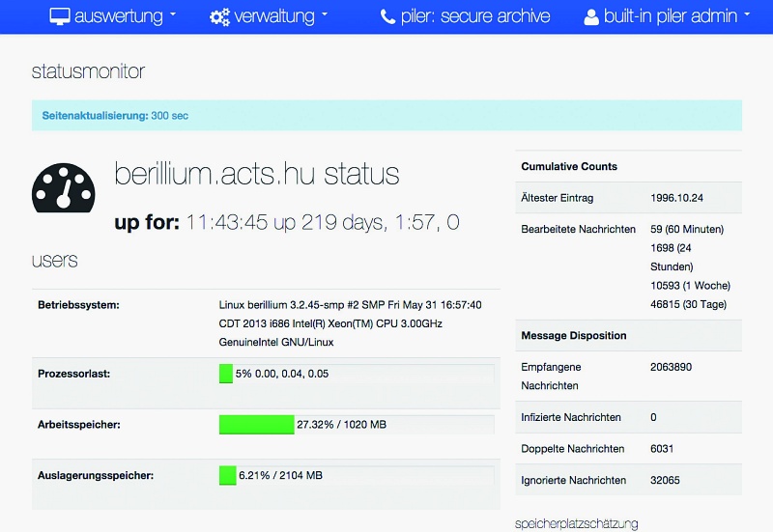Screen dimensions: 773x532
Task: Click the 46815 (30 Tage) value
Action: [x=688, y=304]
